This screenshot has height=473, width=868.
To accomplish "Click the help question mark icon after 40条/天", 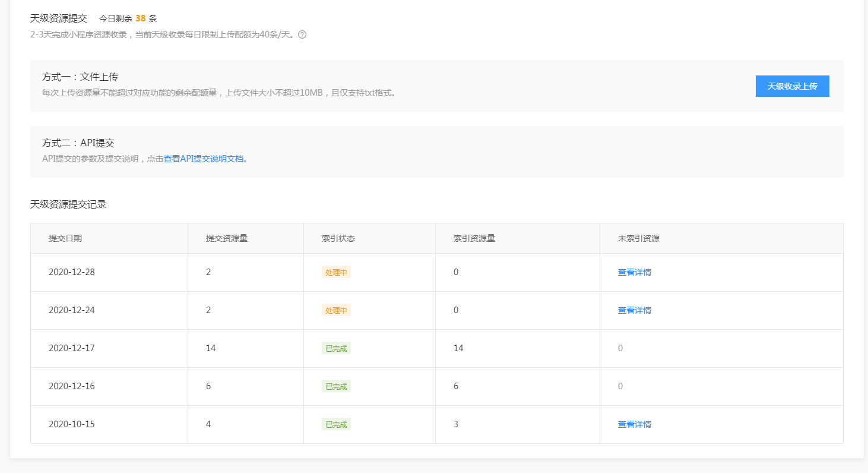I will pyautogui.click(x=302, y=34).
